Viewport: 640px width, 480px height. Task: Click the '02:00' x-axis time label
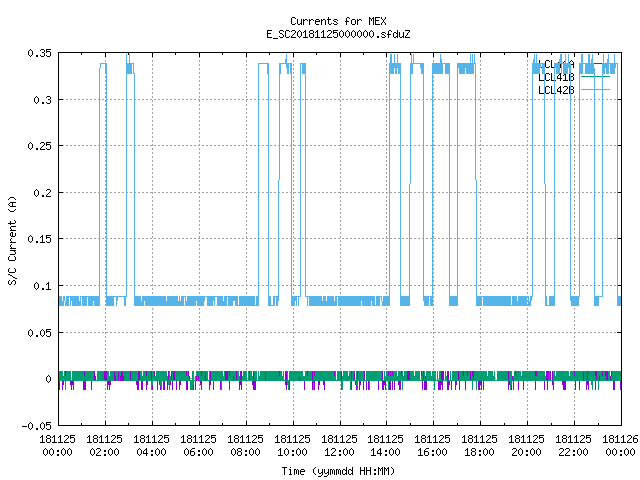coord(104,452)
